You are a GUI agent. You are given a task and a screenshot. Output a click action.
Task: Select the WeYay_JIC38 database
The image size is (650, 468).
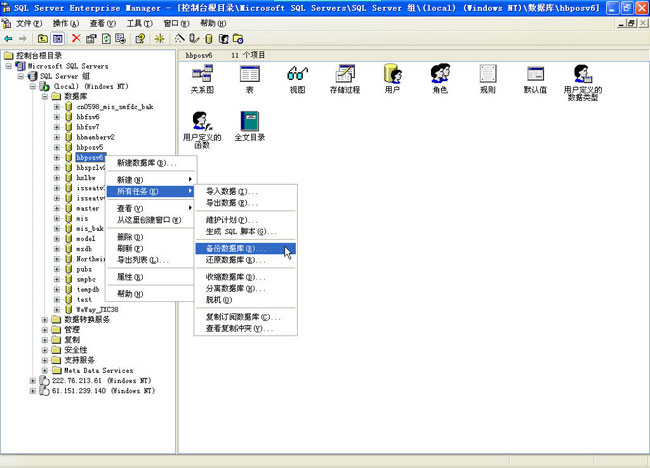pyautogui.click(x=97, y=310)
